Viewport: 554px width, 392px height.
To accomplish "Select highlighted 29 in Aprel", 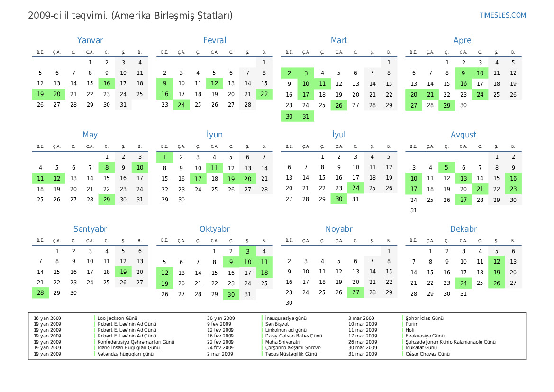I will 446,105.
